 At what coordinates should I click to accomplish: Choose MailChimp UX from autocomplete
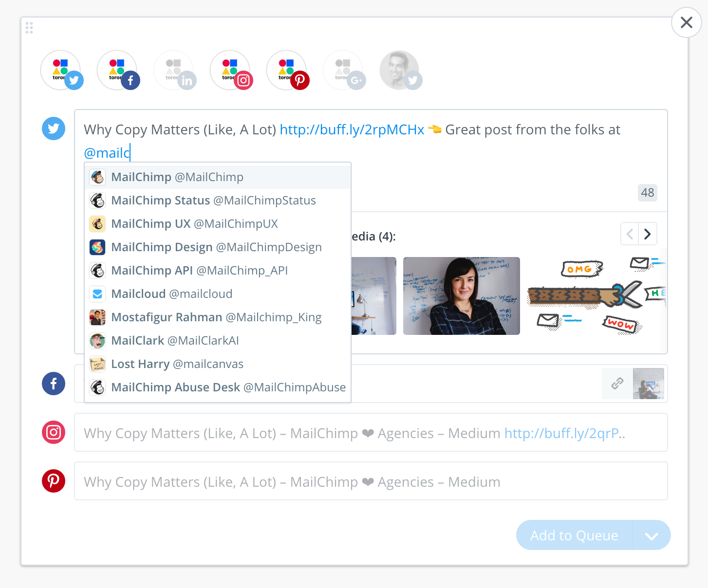(218, 224)
